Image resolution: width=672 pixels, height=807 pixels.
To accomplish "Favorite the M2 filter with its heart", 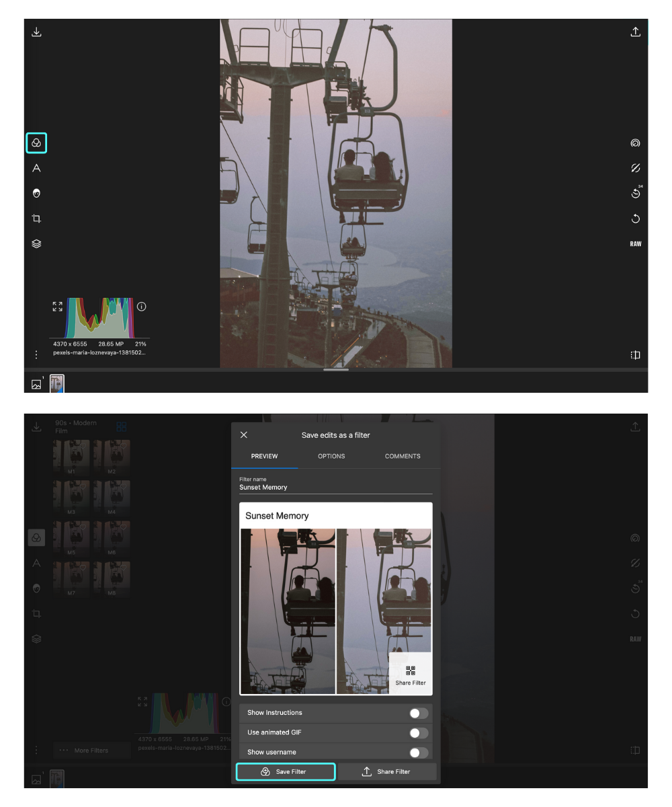I will coord(124,447).
